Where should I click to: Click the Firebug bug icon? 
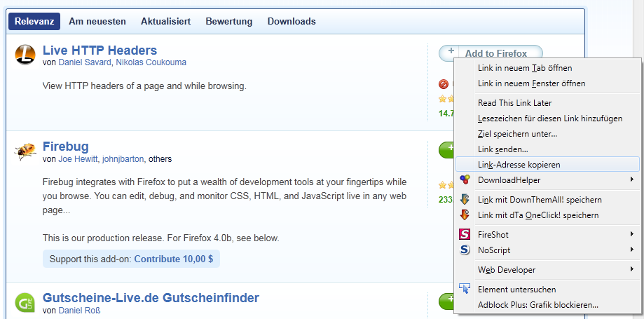[25, 151]
